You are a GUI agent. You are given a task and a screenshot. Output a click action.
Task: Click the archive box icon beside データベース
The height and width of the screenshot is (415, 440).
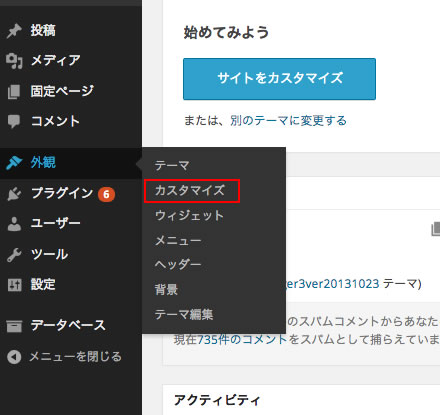pos(14,326)
